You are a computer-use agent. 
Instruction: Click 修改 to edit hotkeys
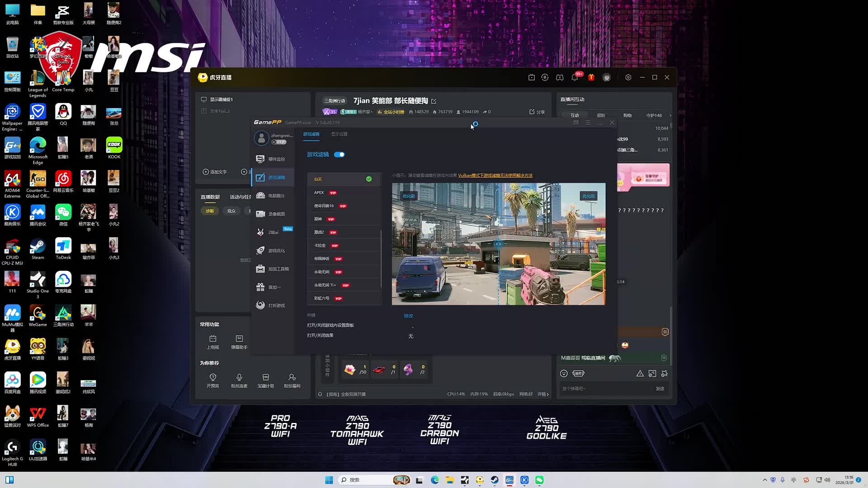(408, 316)
